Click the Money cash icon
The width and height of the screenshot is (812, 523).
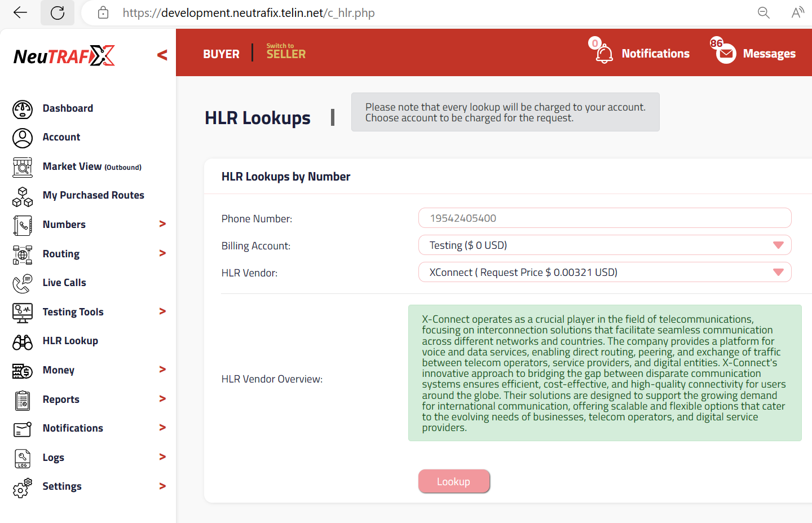click(x=23, y=371)
